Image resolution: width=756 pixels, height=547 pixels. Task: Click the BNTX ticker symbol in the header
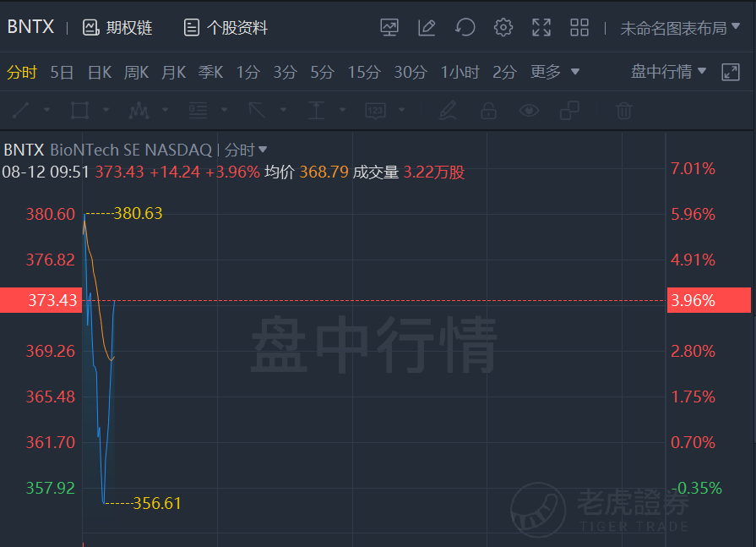pos(30,26)
